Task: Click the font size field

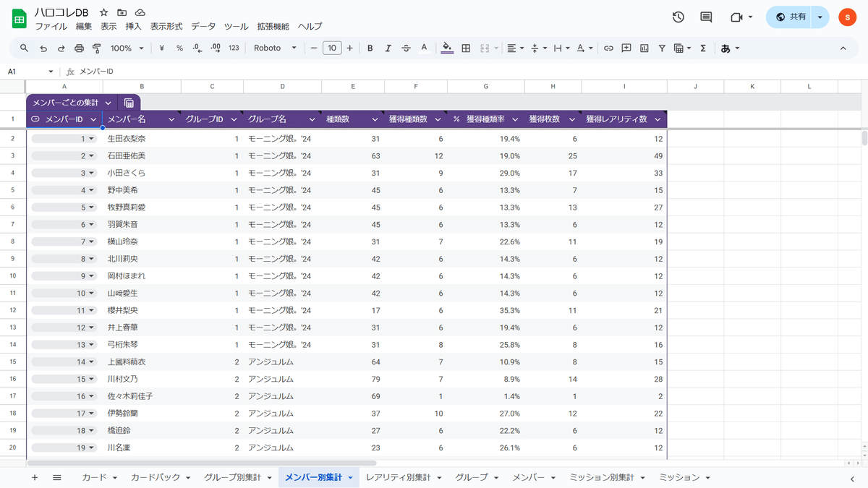Action: click(x=332, y=48)
